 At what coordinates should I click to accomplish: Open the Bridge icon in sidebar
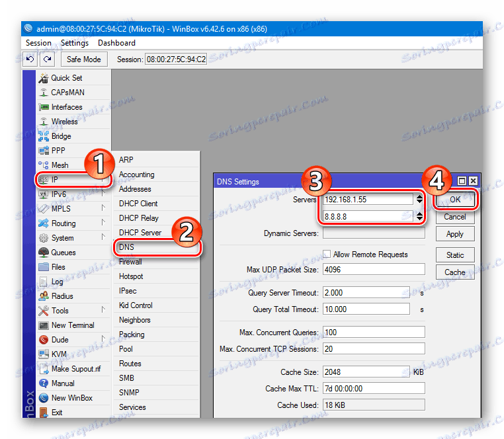44,136
